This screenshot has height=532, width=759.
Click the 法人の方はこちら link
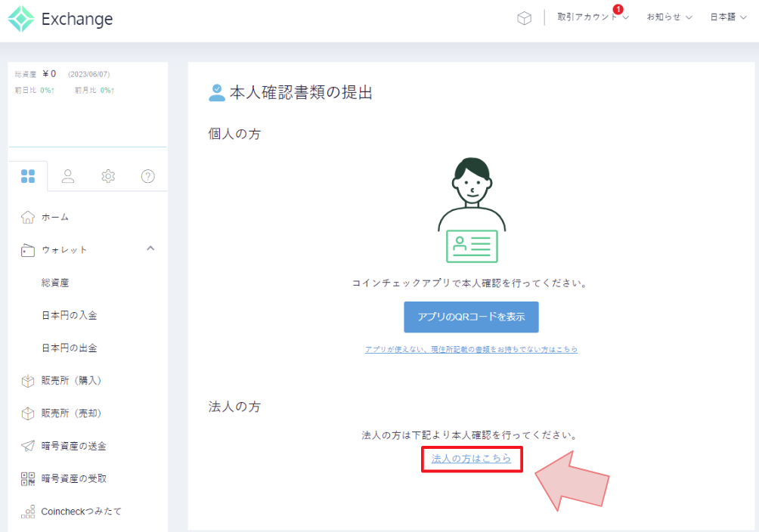471,459
